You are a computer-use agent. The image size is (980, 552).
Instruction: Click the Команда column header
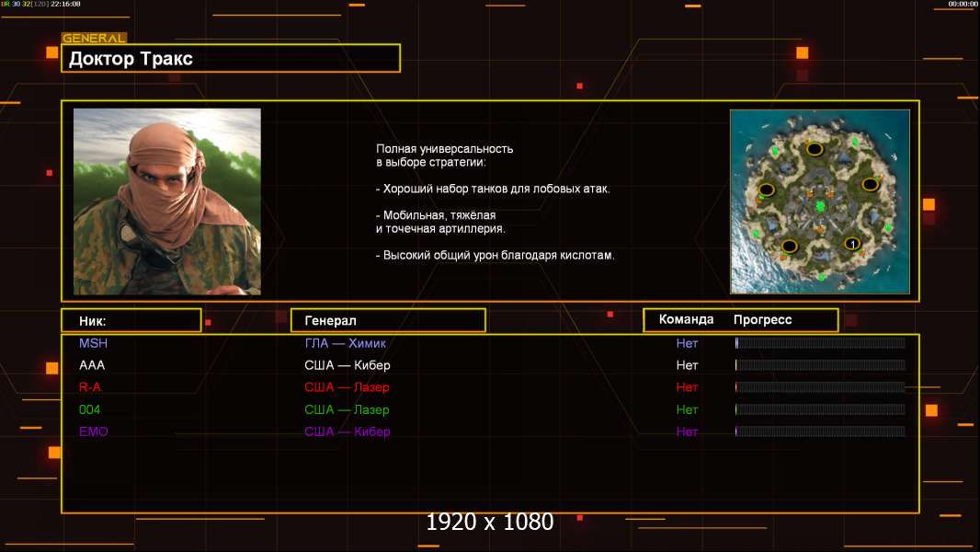pyautogui.click(x=686, y=319)
